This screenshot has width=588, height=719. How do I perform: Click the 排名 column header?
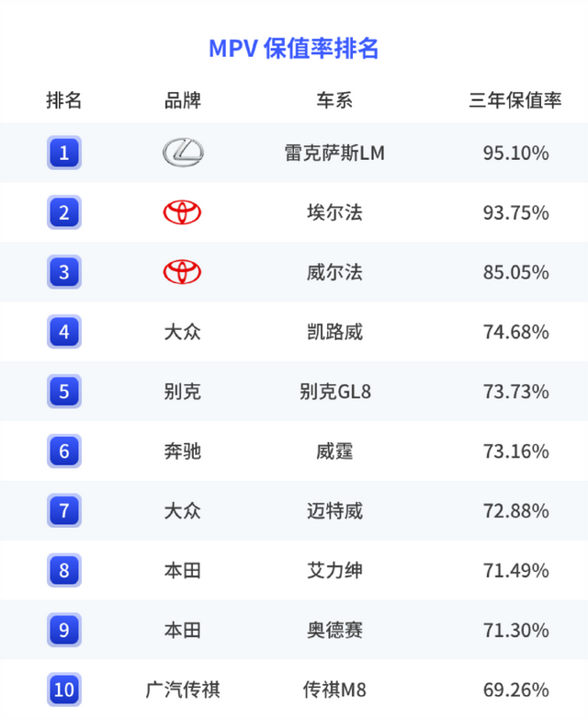(64, 100)
